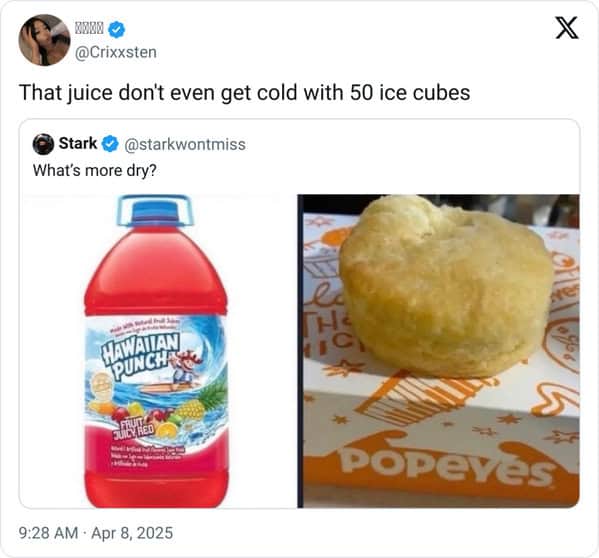Screen dimensions: 599x558
Task: Open Stark's small profile avatar
Action: 43,144
